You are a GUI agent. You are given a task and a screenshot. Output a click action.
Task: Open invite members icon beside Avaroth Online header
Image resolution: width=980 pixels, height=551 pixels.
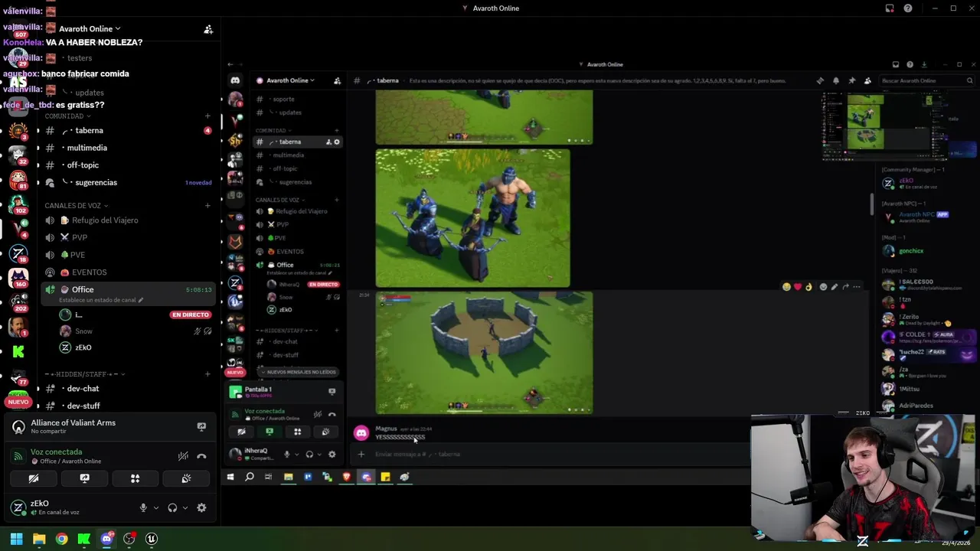208,29
